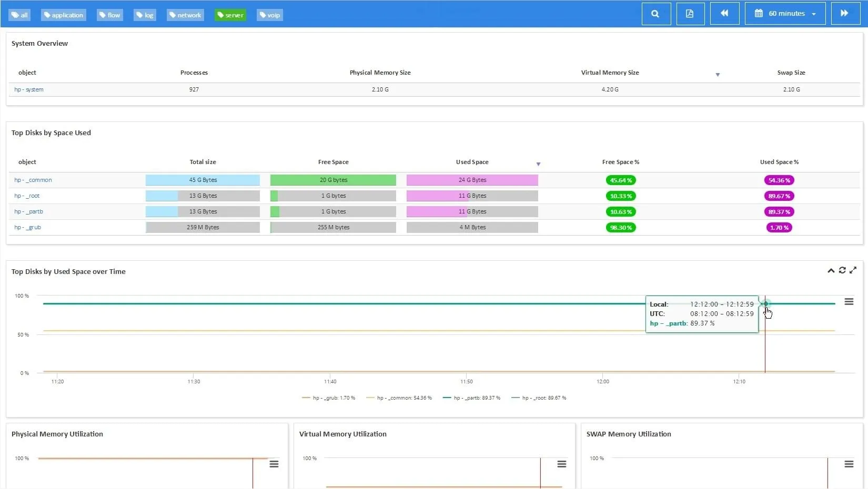Export dashboard using the PDF icon
The image size is (868, 489).
pos(690,14)
